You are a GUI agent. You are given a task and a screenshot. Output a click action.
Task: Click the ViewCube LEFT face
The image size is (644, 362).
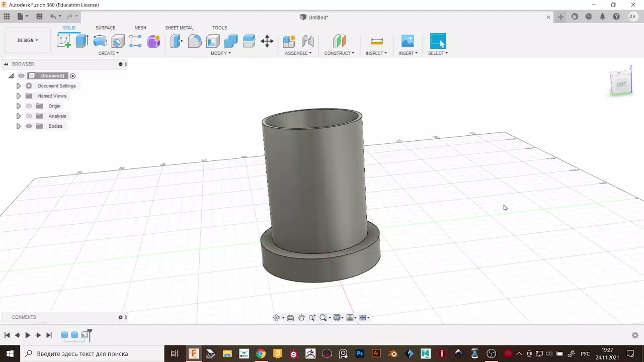(x=621, y=83)
